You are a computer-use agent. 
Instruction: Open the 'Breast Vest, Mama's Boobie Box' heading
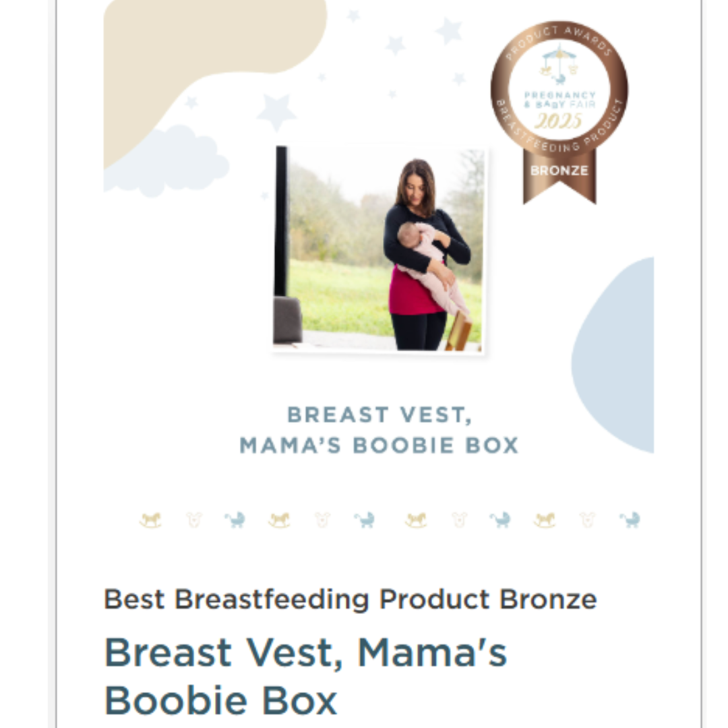coord(305,675)
